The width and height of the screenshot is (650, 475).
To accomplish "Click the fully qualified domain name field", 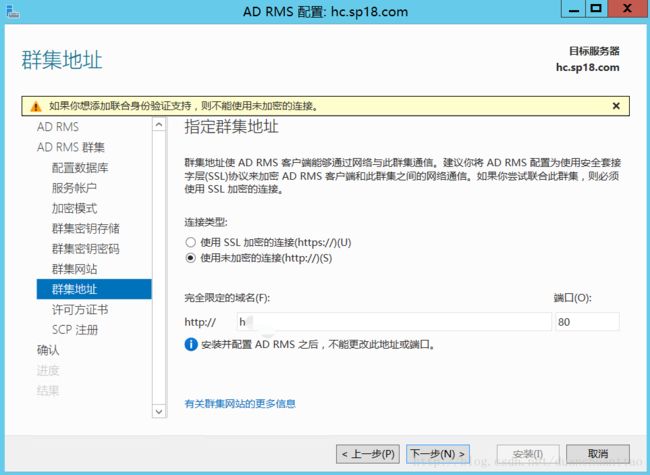I will 394,322.
